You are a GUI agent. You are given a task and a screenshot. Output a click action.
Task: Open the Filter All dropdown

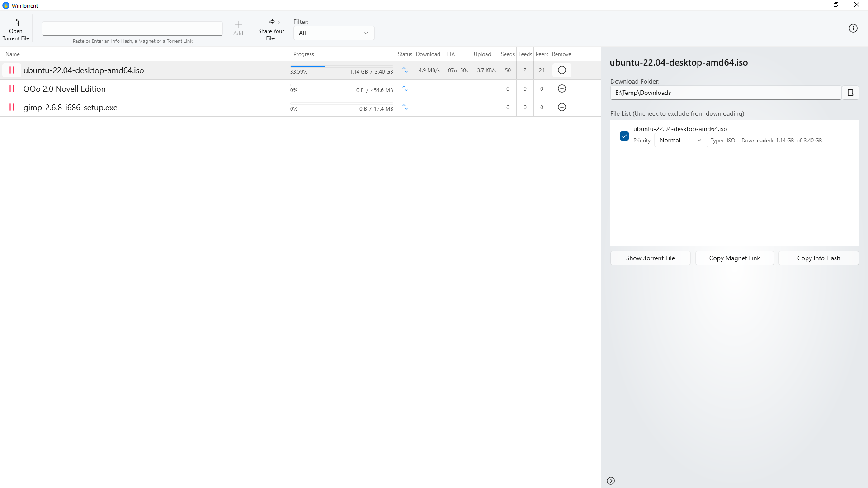(x=334, y=33)
